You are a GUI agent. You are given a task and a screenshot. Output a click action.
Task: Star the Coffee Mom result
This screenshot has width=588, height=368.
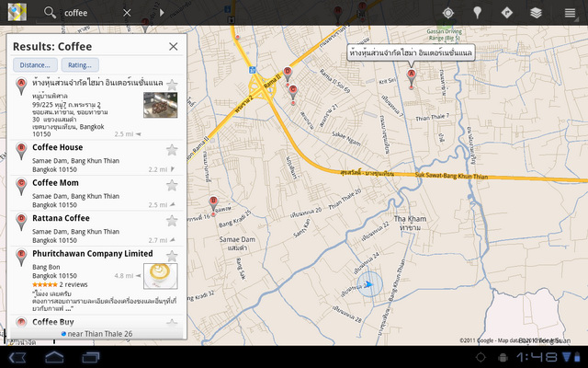click(x=172, y=185)
